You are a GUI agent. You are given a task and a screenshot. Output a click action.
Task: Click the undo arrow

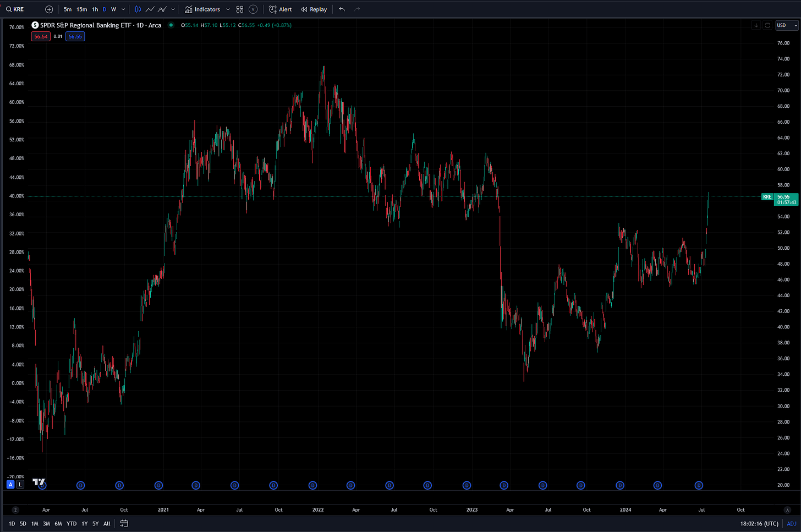(x=342, y=9)
